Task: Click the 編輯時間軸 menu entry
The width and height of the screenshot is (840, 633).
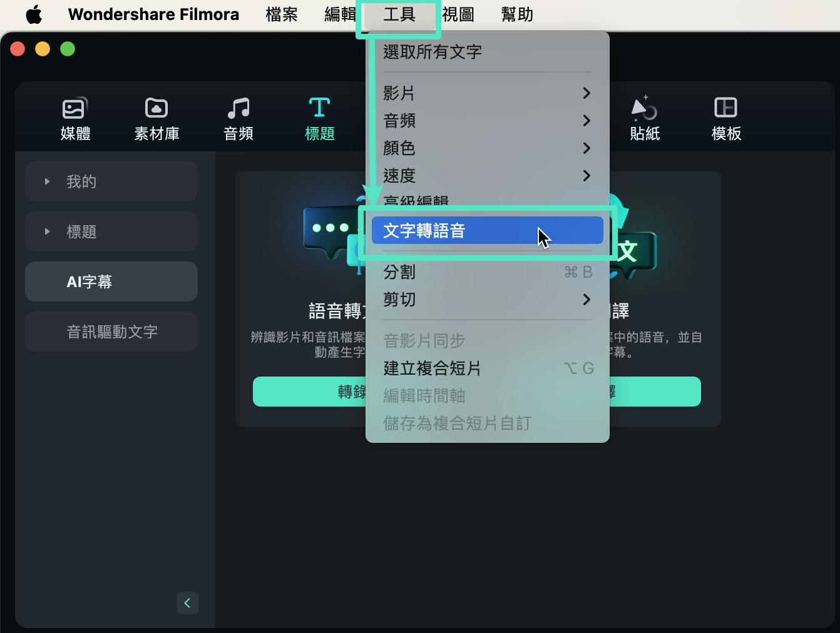Action: tap(487, 396)
